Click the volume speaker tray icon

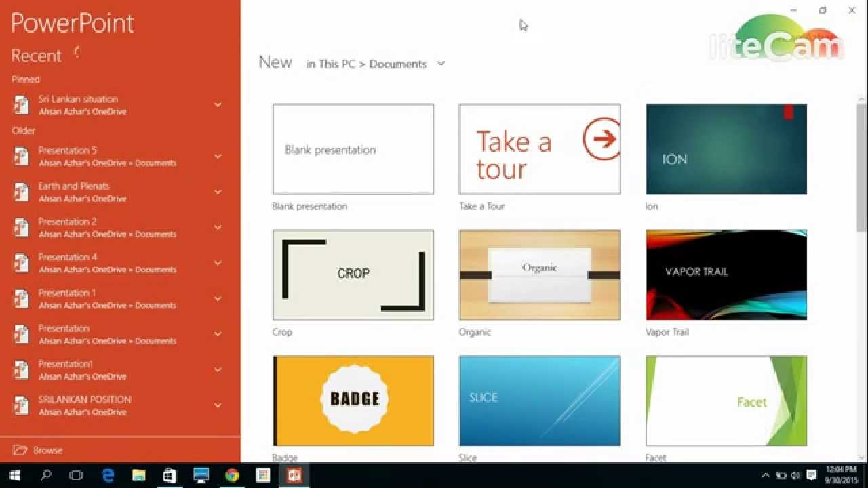(795, 475)
